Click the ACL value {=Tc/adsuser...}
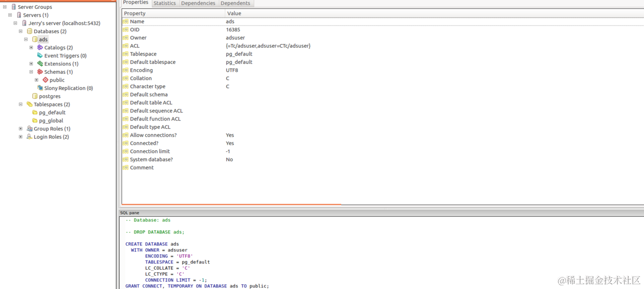644x289 pixels. click(x=268, y=46)
